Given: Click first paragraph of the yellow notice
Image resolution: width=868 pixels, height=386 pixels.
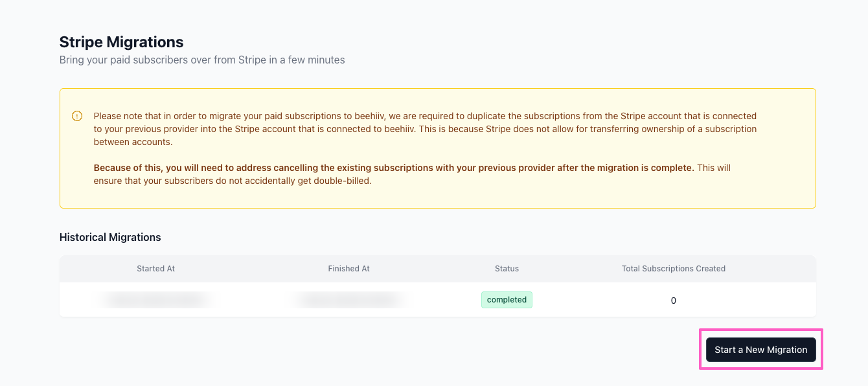Looking at the screenshot, I should 424,129.
